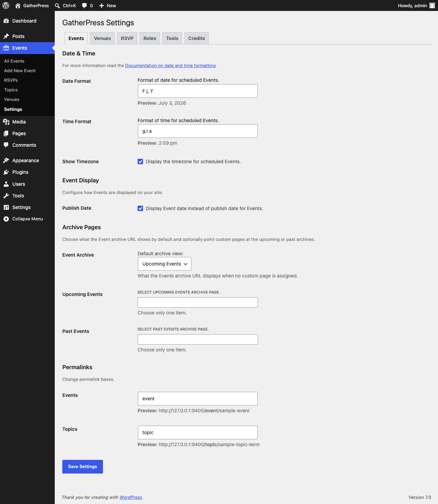The height and width of the screenshot is (504, 438).
Task: Select the Credits tab
Action: tap(196, 38)
